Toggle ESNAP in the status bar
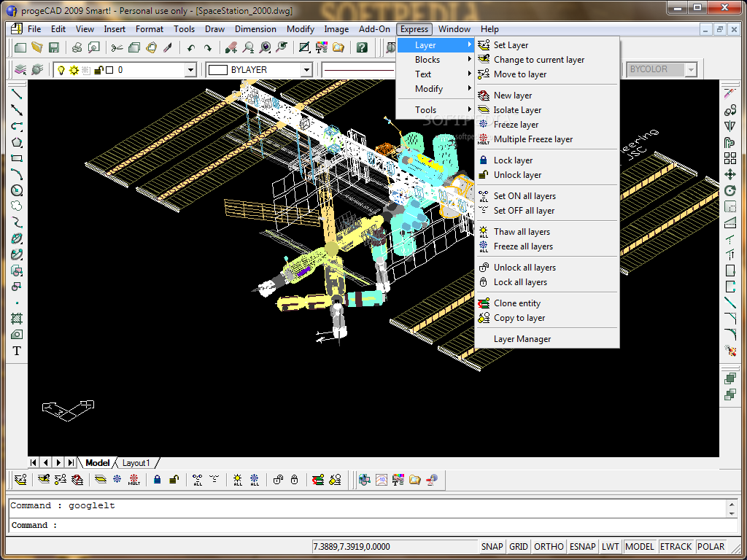 (x=583, y=547)
